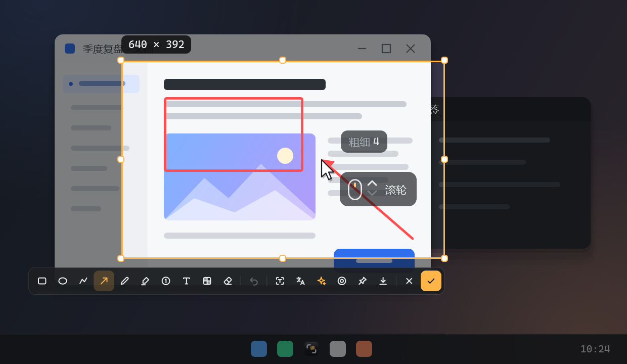627x364 pixels.
Task: Enable the mosaic blur tool
Action: coord(207,281)
